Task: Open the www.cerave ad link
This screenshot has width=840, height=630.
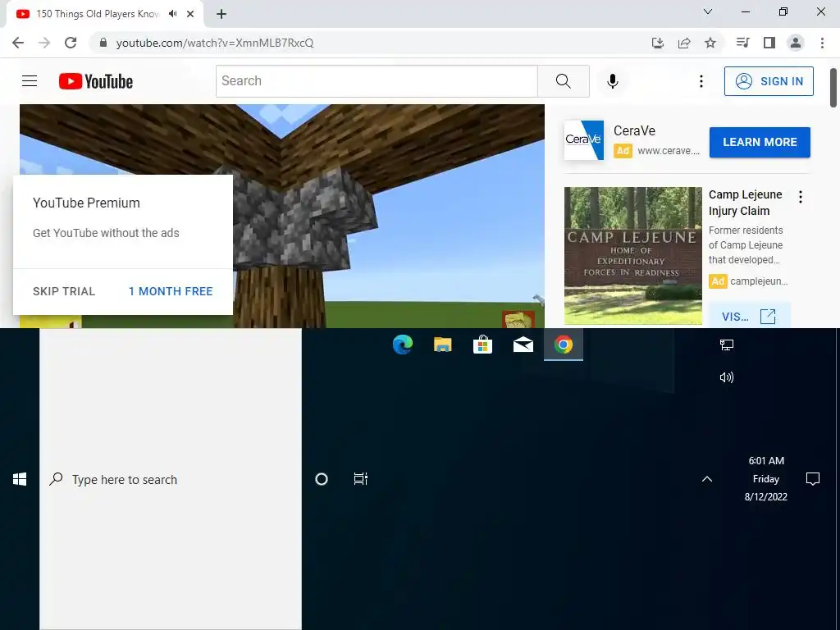Action: [669, 151]
